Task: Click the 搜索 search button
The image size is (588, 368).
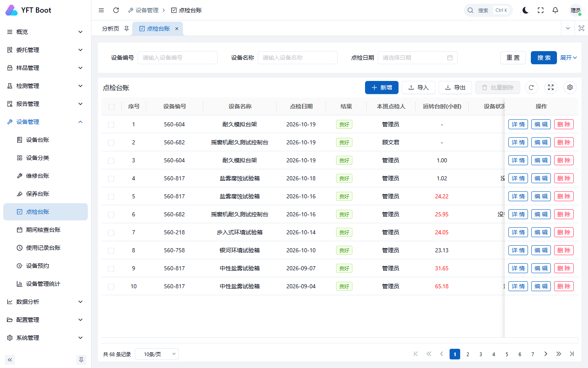Action: coord(544,58)
